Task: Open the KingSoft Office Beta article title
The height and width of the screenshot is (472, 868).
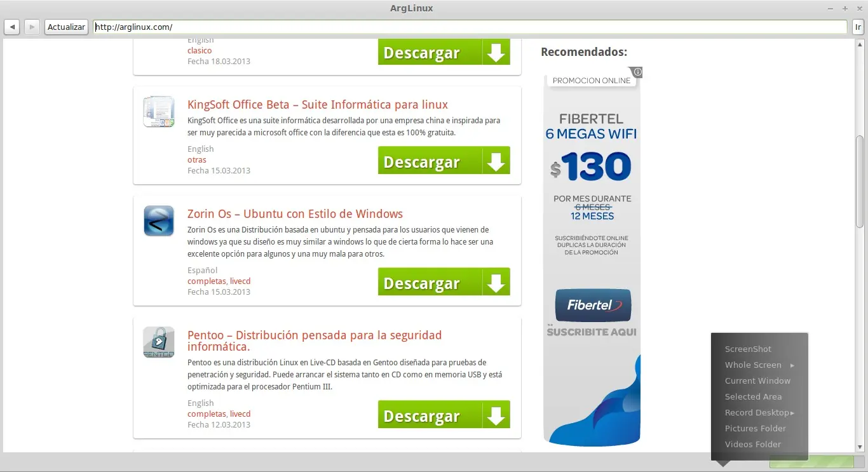Action: click(x=318, y=105)
